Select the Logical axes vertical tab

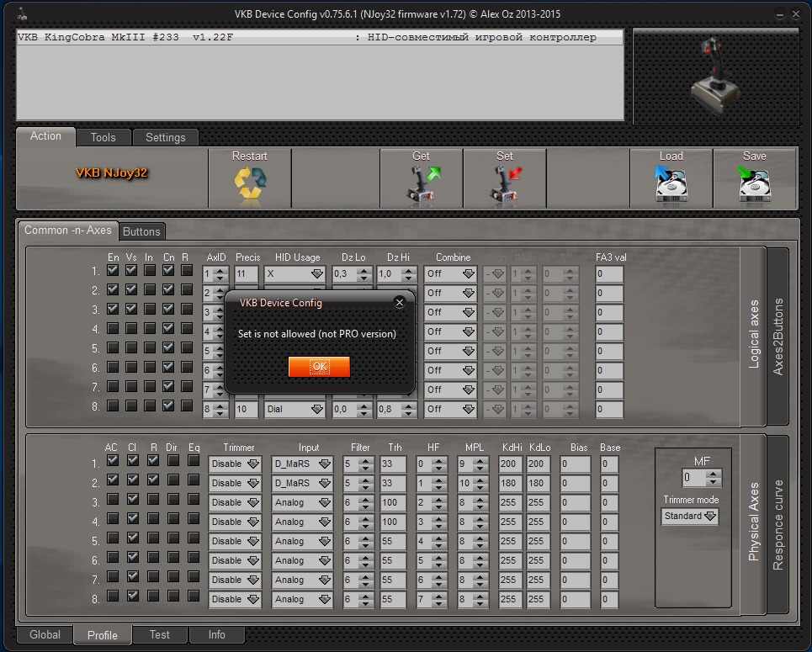click(753, 335)
